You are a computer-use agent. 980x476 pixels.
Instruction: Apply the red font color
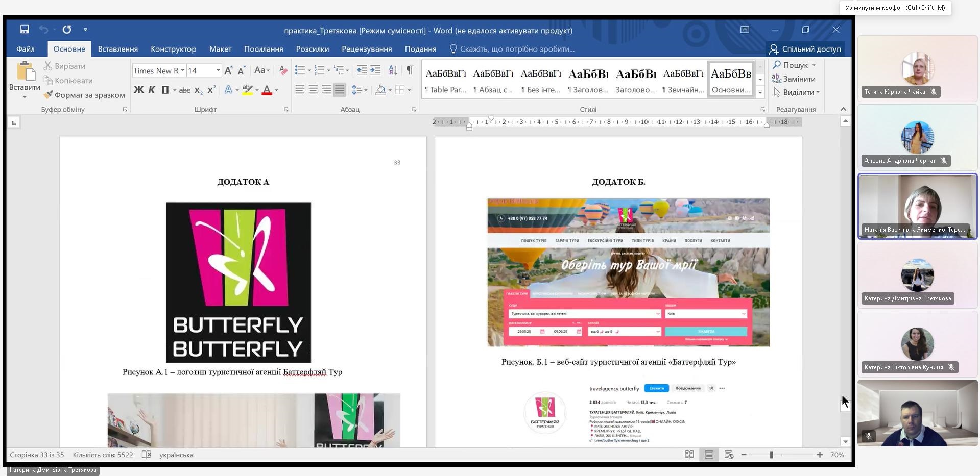[267, 90]
